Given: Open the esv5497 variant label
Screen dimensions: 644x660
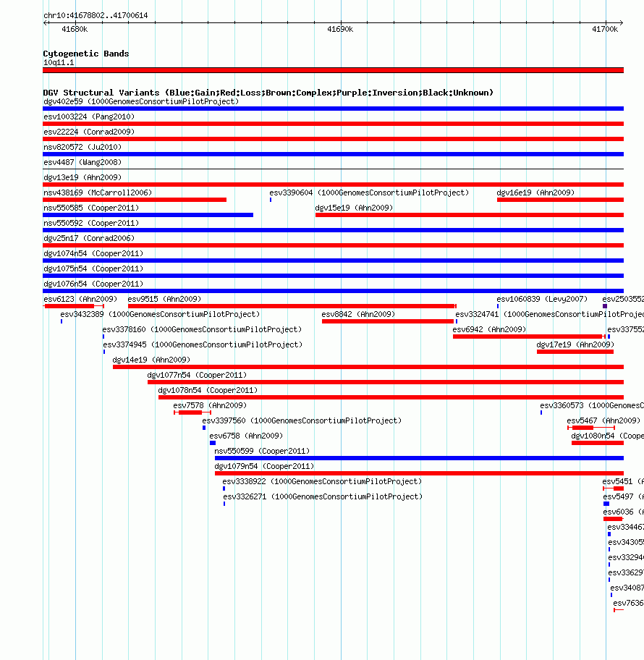Looking at the screenshot, I should point(623,496).
